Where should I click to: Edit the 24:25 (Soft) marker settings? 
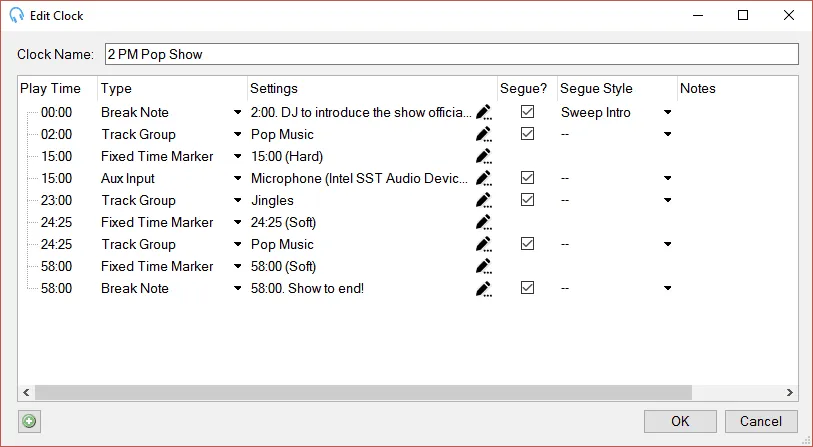click(x=483, y=222)
